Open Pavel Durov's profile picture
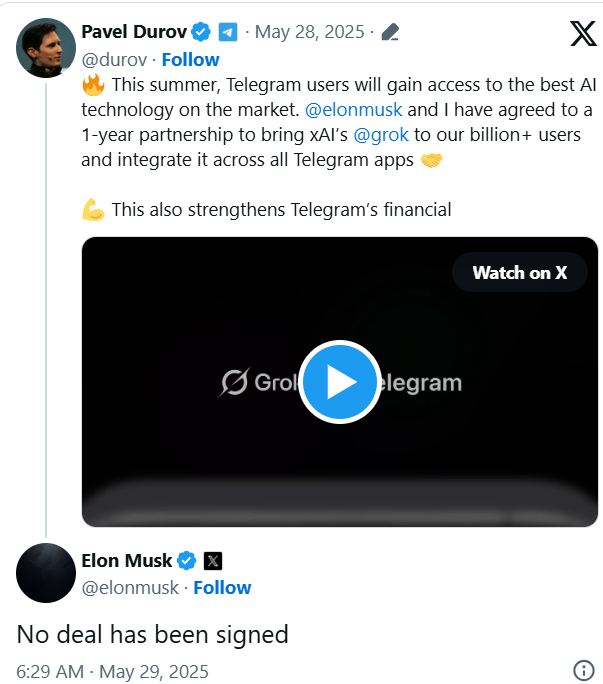 click(x=46, y=48)
